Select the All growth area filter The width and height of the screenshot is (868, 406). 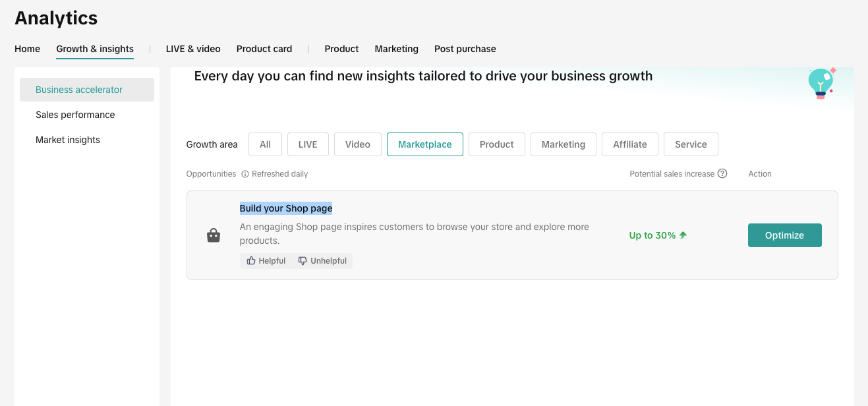pos(265,144)
